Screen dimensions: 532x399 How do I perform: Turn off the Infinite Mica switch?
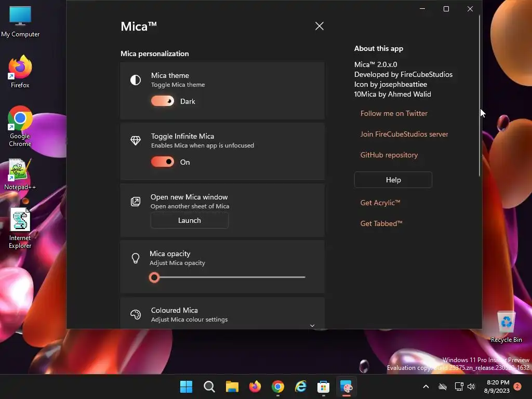[x=163, y=162]
